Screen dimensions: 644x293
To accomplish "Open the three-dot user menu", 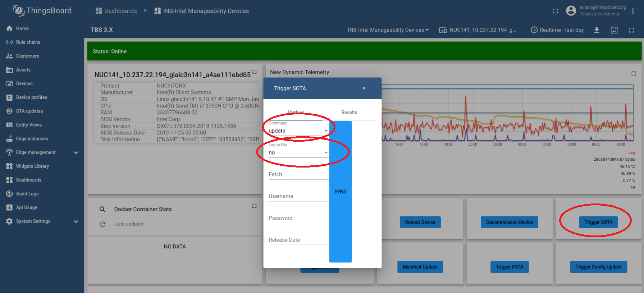I will tap(633, 11).
